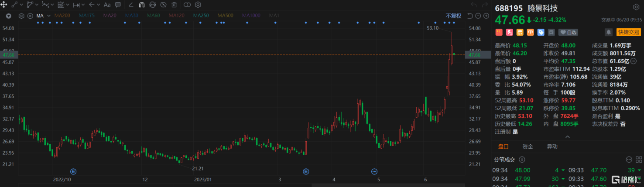
Task: Remove the MA indicator with X icon
Action: 30,16
